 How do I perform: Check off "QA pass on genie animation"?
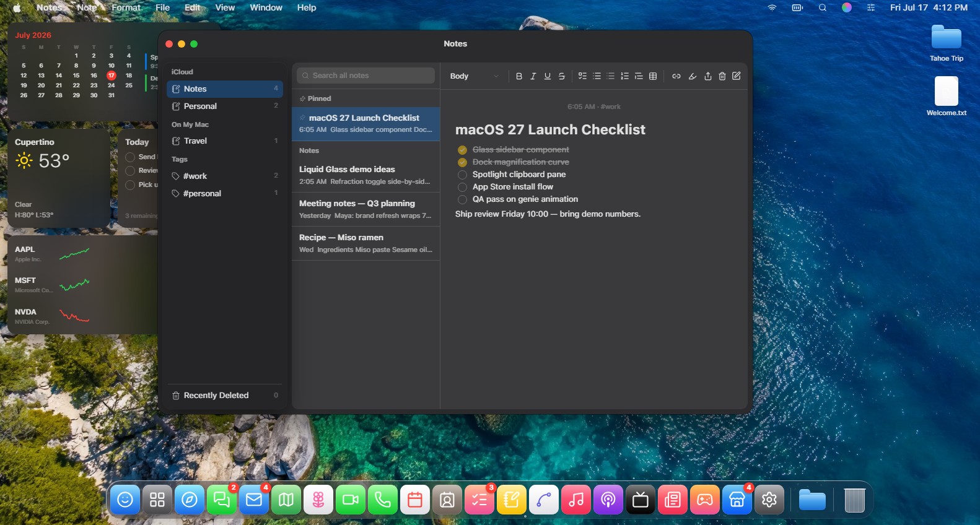[462, 199]
